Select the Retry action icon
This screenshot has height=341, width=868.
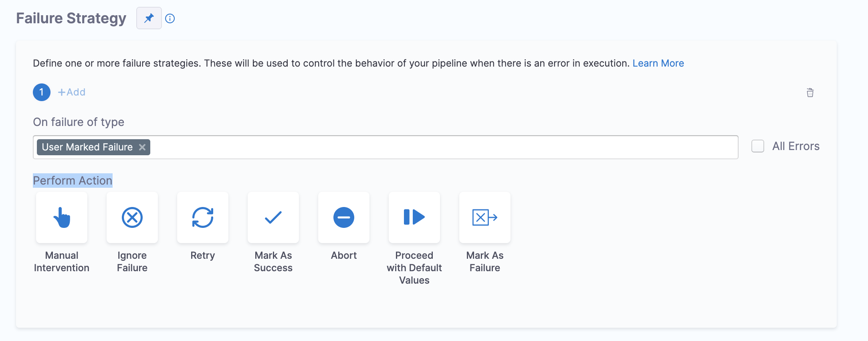[x=203, y=217]
